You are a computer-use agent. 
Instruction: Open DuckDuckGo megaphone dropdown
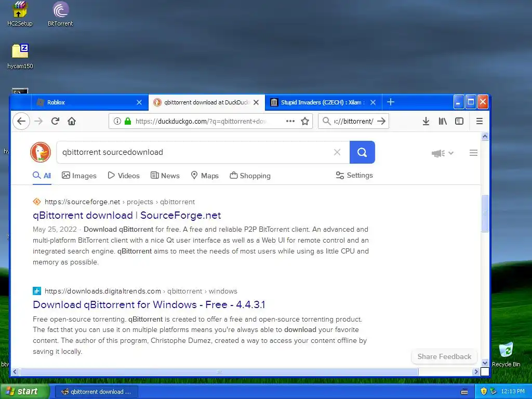click(443, 153)
